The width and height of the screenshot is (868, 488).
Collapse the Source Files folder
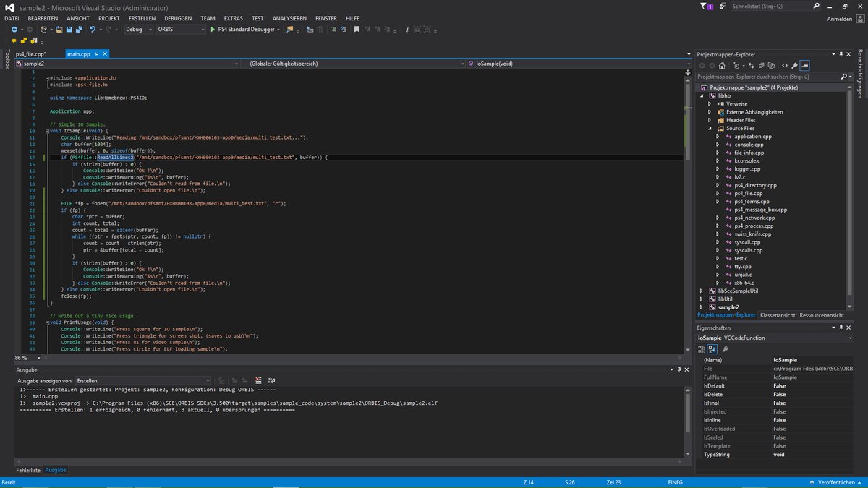click(710, 128)
